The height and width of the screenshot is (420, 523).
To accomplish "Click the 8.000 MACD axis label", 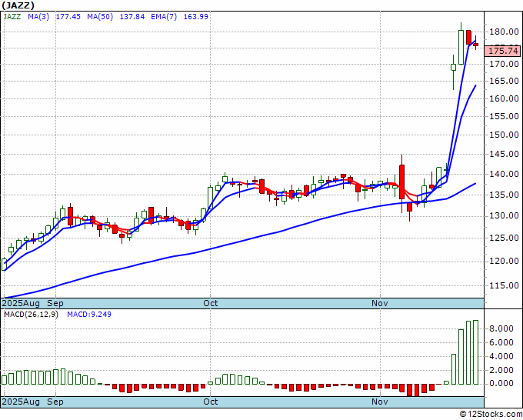I will 501,329.
